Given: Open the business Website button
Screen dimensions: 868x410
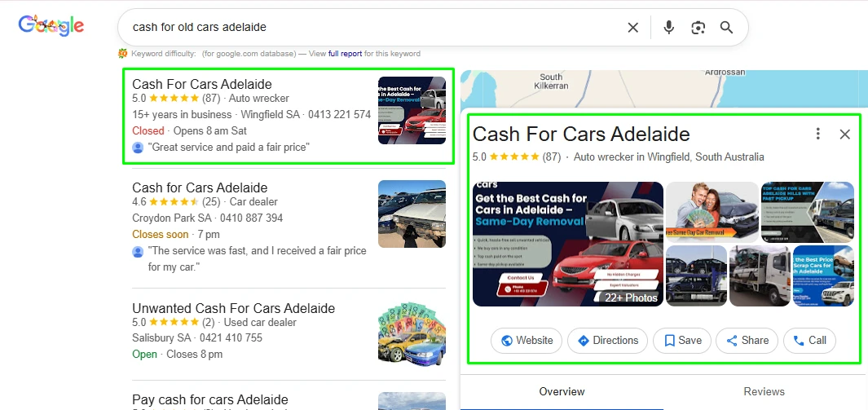Looking at the screenshot, I should point(527,341).
